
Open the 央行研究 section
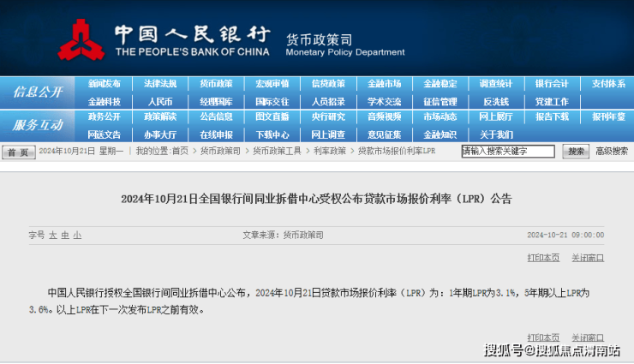(x=328, y=116)
